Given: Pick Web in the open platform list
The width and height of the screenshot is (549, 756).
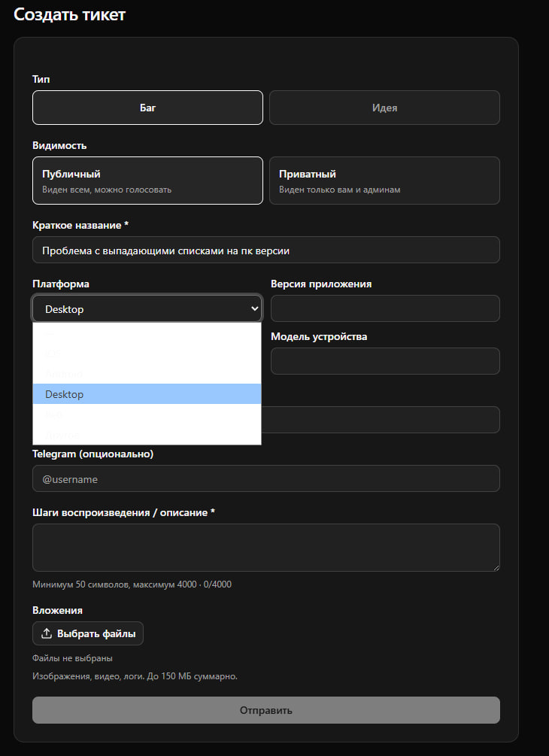Looking at the screenshot, I should pyautogui.click(x=147, y=414).
